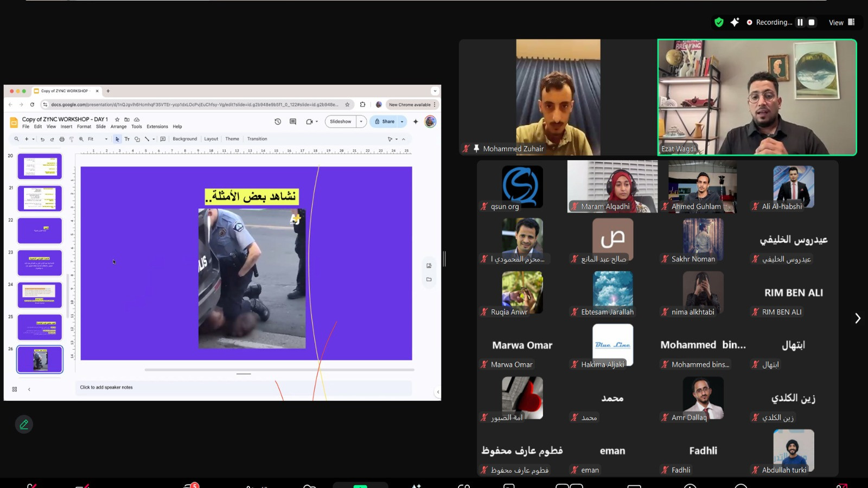Image resolution: width=868 pixels, height=488 pixels.
Task: Star the presentation title
Action: coord(117,119)
